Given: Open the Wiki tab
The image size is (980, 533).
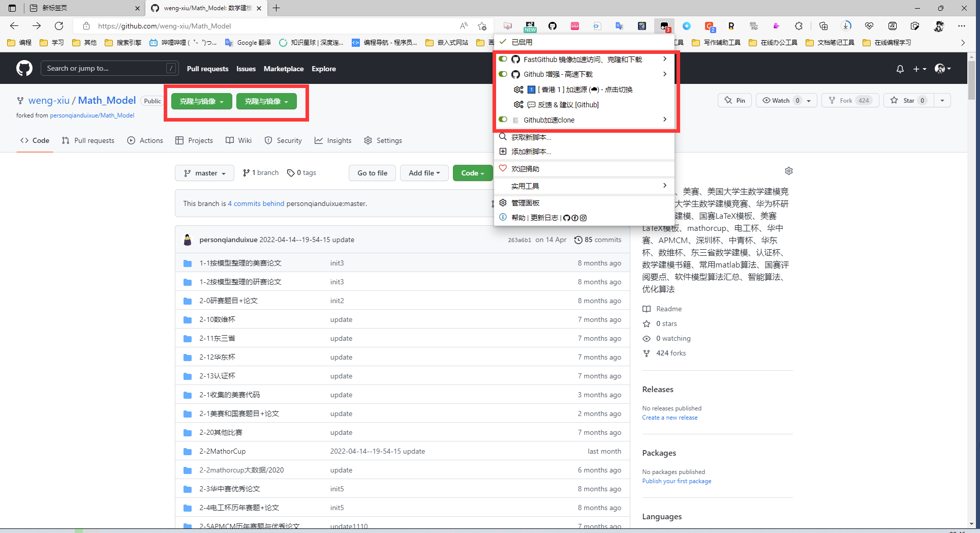Looking at the screenshot, I should point(238,140).
